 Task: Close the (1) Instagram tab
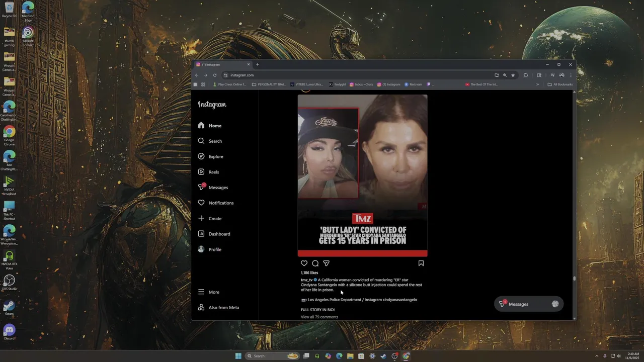point(248,64)
